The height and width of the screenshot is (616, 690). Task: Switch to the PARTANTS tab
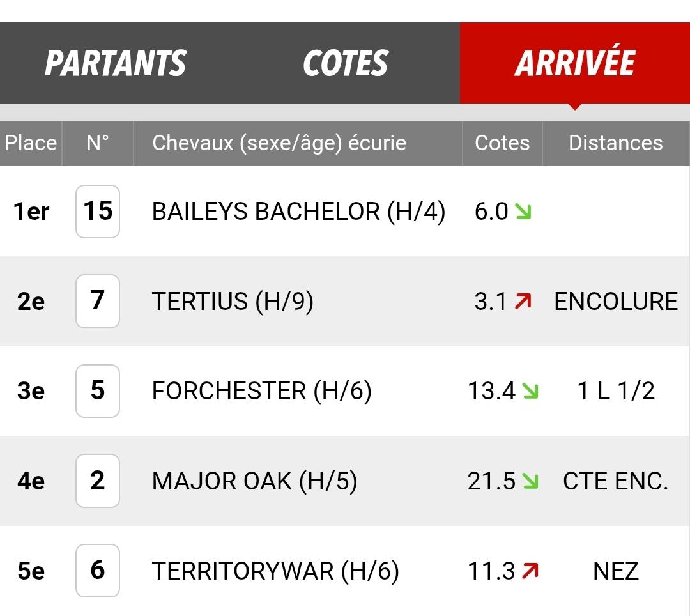pos(115,63)
